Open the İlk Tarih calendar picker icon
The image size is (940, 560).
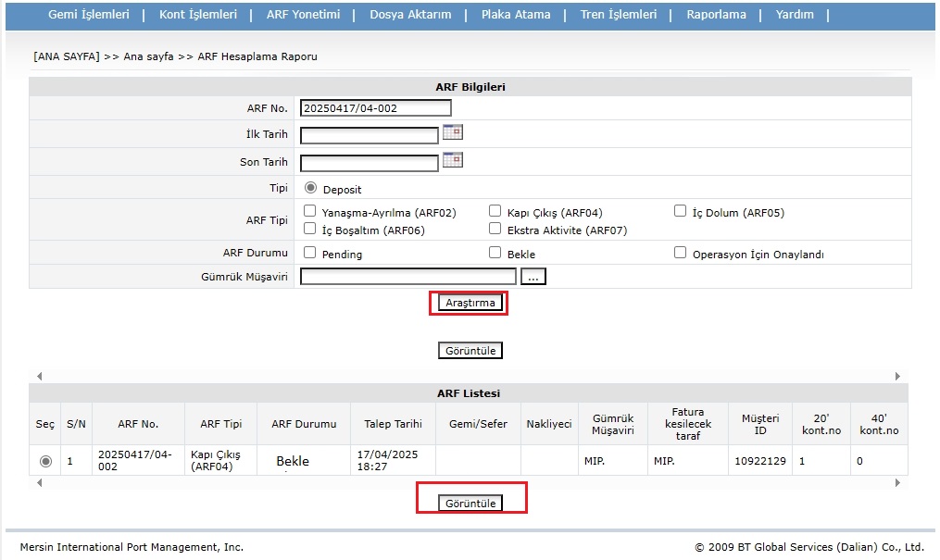click(x=452, y=132)
